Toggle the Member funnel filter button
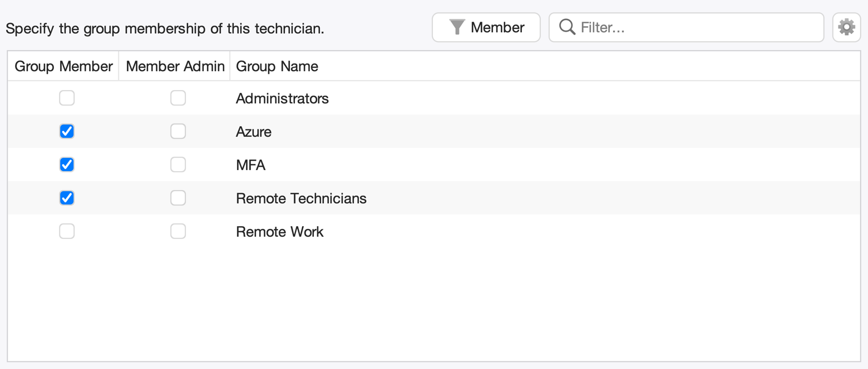This screenshot has height=369, width=868. pos(486,27)
